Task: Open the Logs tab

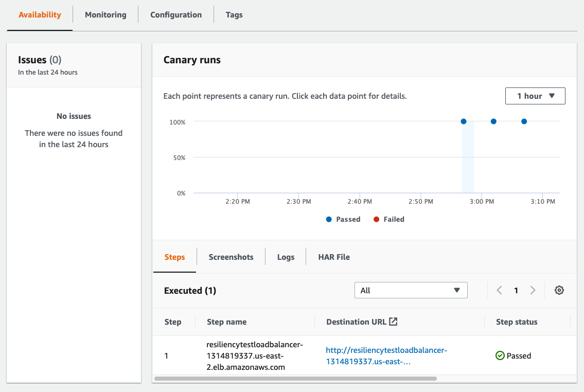Action: (286, 257)
